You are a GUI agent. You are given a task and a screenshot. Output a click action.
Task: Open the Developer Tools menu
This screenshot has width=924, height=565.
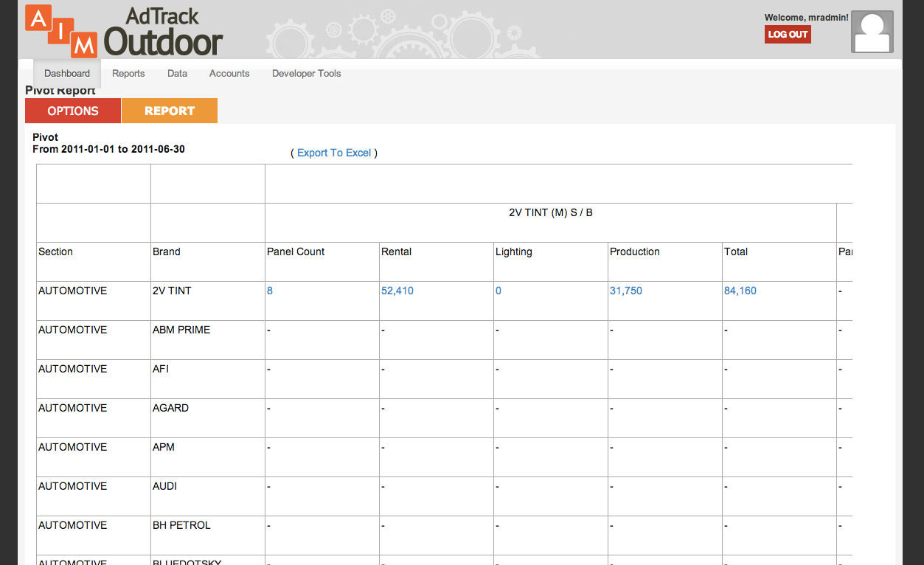306,74
